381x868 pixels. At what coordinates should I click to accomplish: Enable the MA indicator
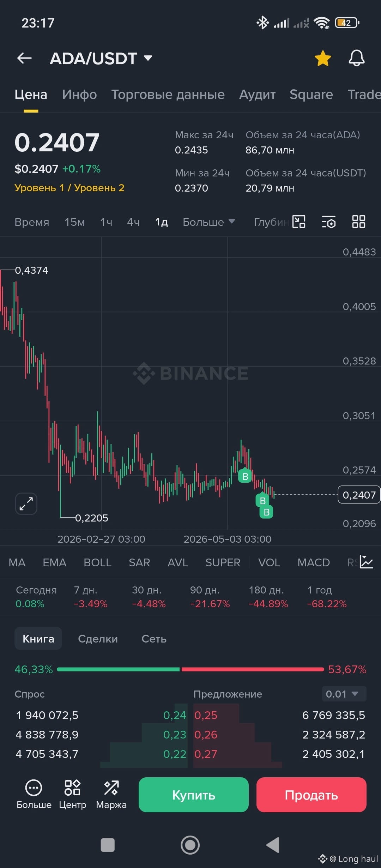coord(17,562)
